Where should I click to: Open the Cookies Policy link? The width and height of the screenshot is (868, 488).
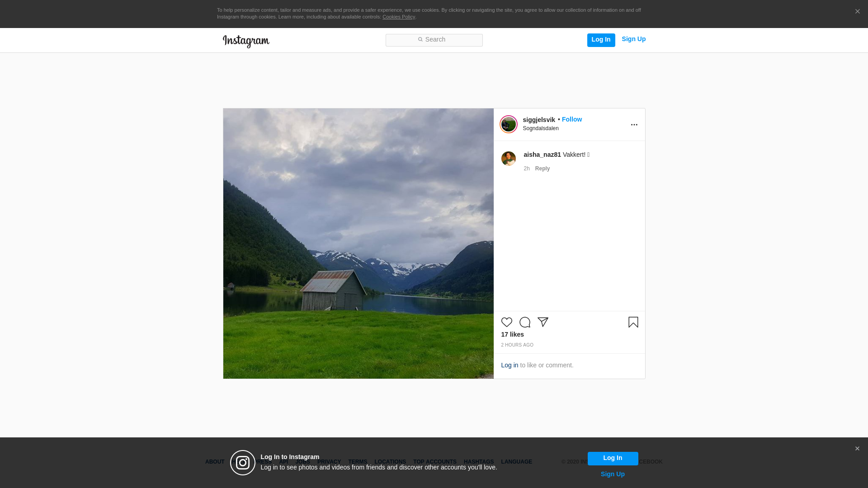398,17
